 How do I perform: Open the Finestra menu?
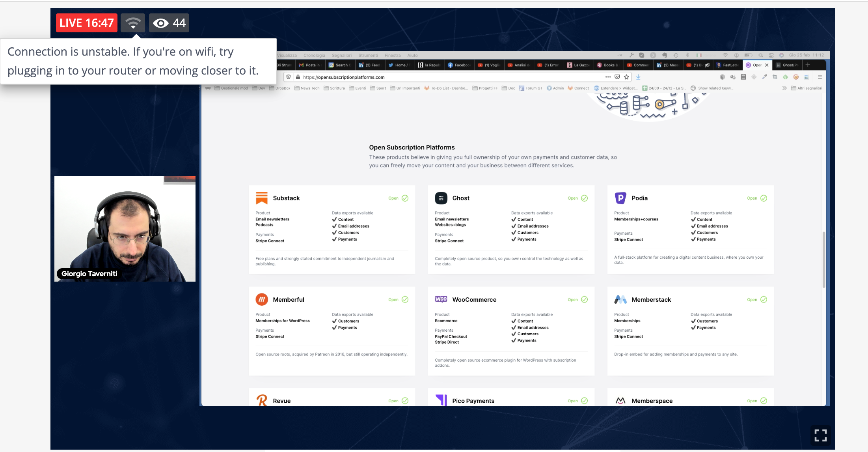392,55
